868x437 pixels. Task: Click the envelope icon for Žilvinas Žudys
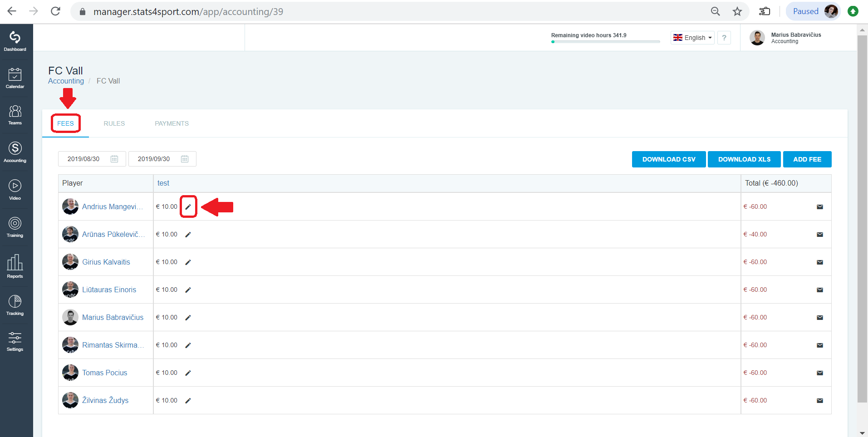[820, 401]
